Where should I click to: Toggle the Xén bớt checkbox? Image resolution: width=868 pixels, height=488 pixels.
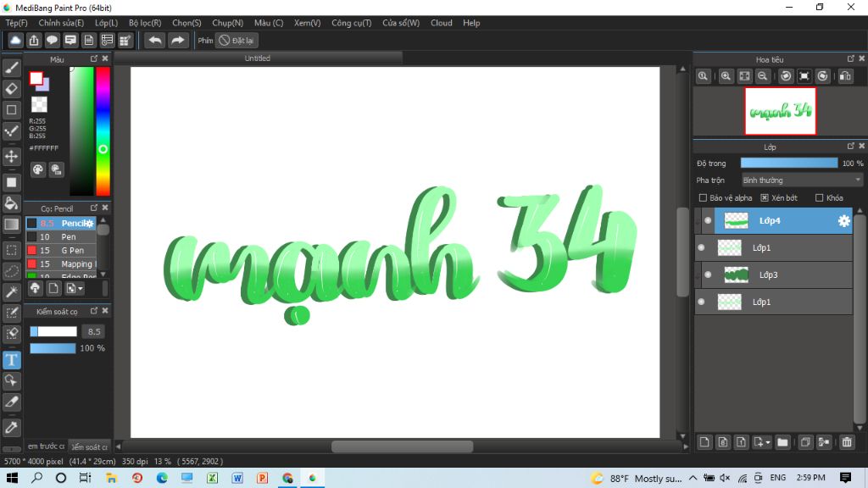[765, 197]
